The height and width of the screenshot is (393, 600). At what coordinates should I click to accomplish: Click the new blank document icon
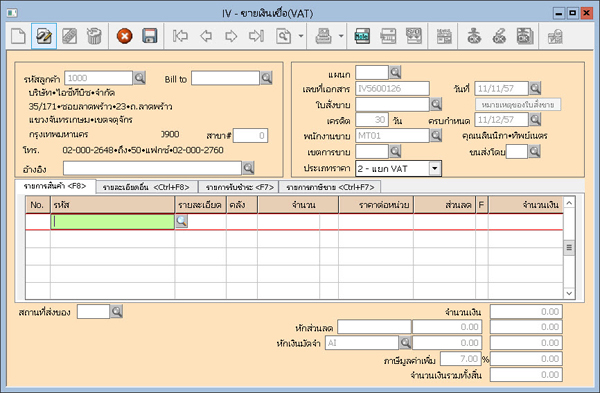tap(18, 36)
